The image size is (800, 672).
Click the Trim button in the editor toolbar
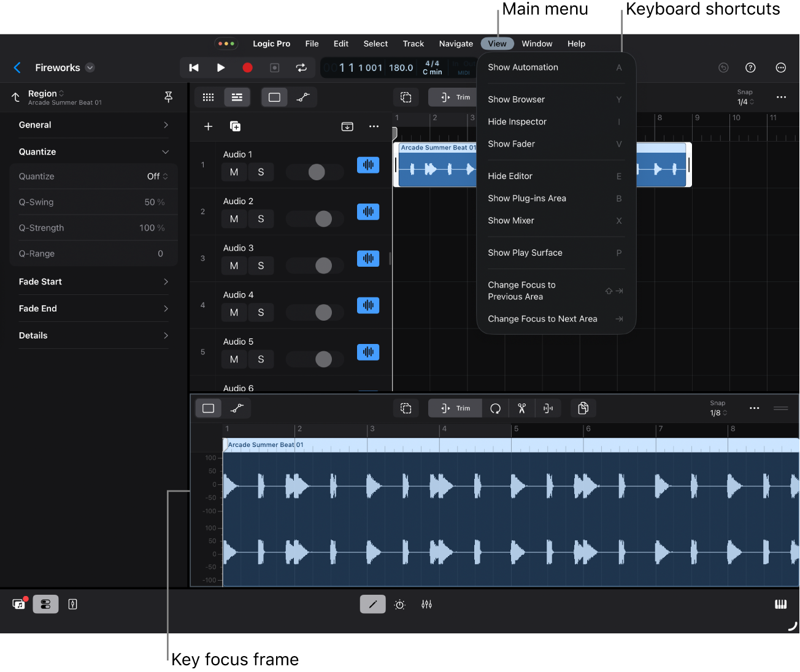pyautogui.click(x=455, y=408)
